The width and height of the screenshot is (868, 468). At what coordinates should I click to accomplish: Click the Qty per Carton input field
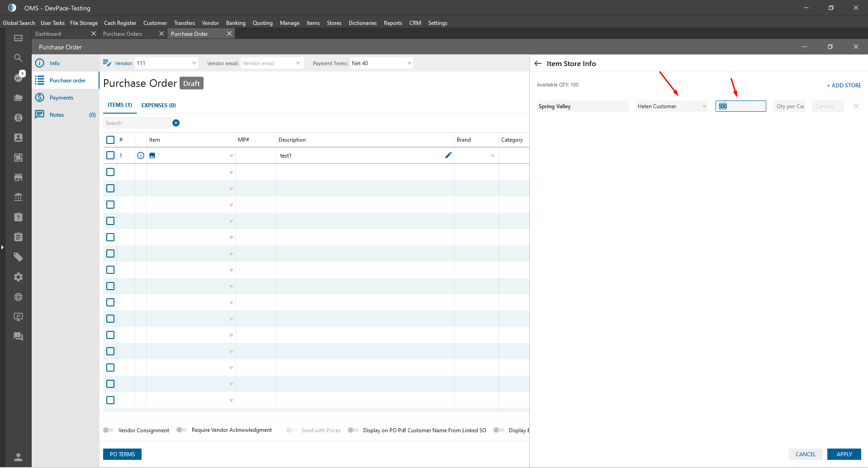789,106
